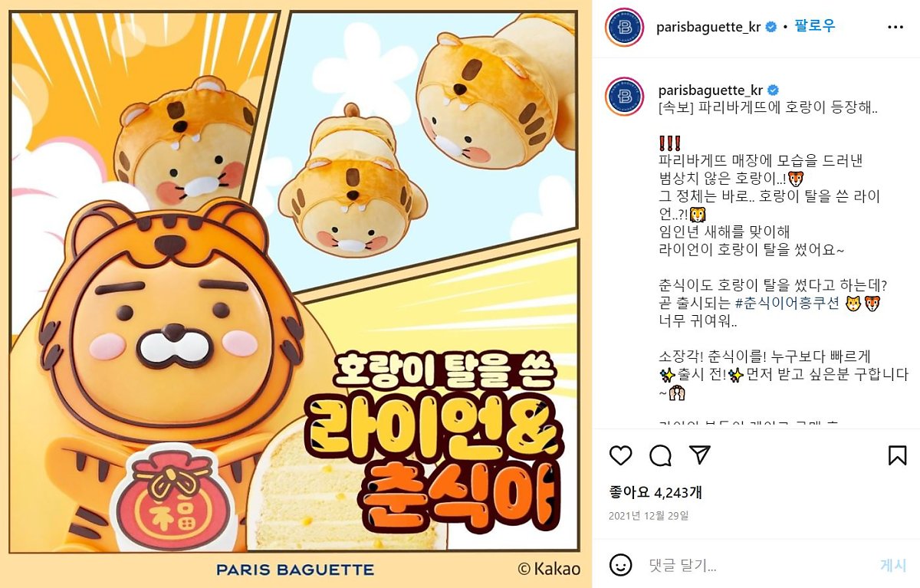Click parisbaguette_kr profile avatar in header
This screenshot has height=588, width=920.
[x=623, y=28]
